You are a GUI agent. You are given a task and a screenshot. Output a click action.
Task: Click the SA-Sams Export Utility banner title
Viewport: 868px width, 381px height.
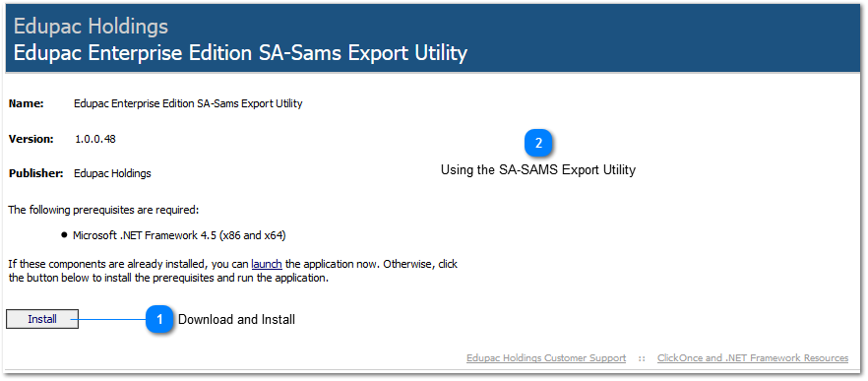click(240, 53)
